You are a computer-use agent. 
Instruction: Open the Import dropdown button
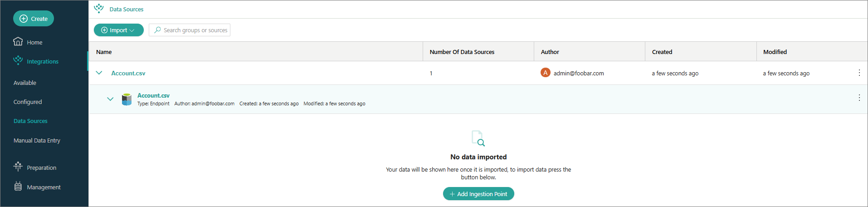pyautogui.click(x=119, y=30)
